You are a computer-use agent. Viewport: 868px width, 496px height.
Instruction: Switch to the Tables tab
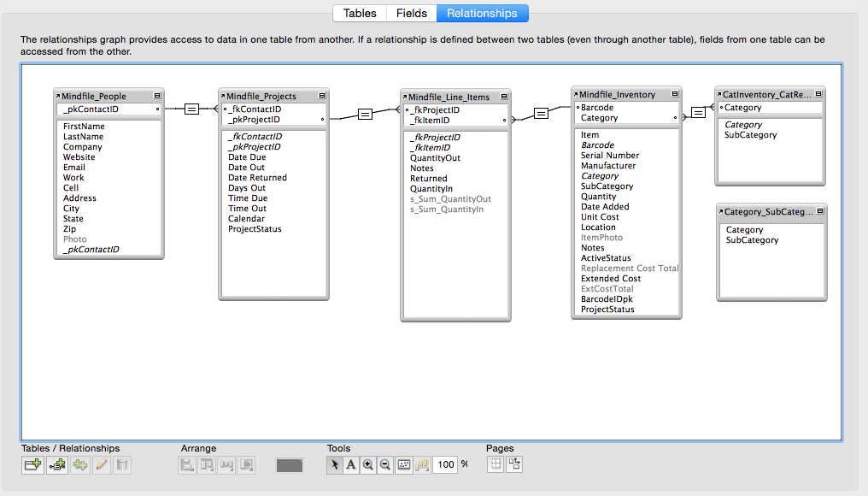(360, 14)
